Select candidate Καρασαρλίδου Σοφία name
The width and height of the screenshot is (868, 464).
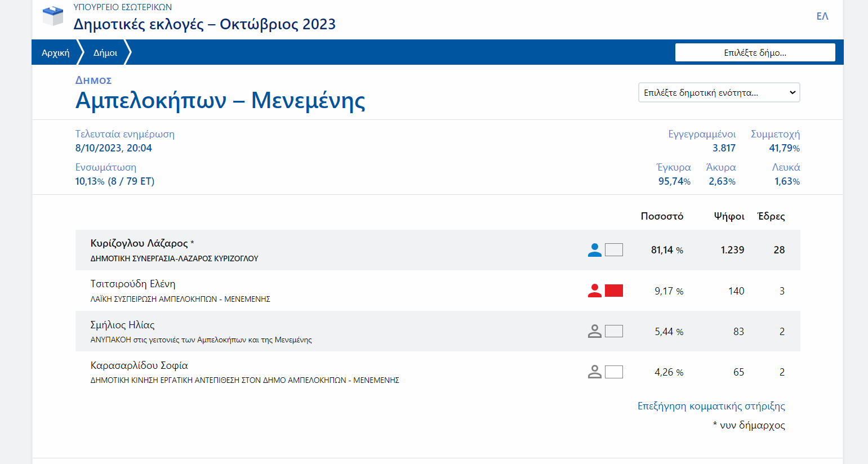(139, 365)
